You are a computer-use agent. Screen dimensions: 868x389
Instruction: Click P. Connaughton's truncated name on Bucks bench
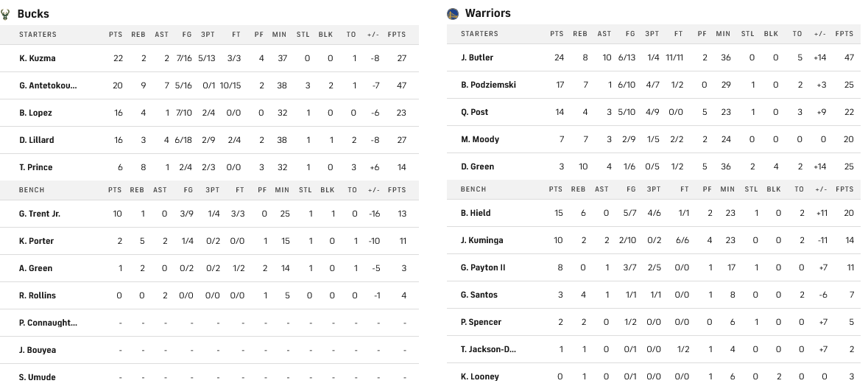point(48,323)
